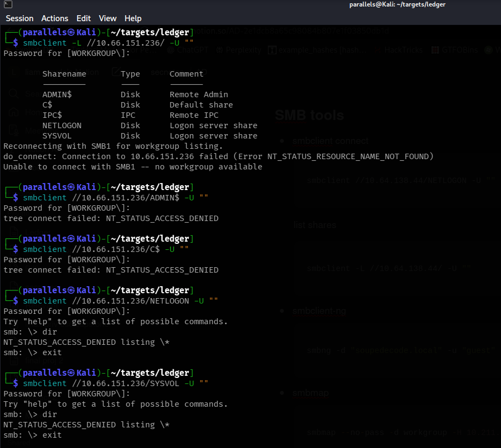Open the Edit menu
The width and height of the screenshot is (501, 448).
[x=84, y=18]
